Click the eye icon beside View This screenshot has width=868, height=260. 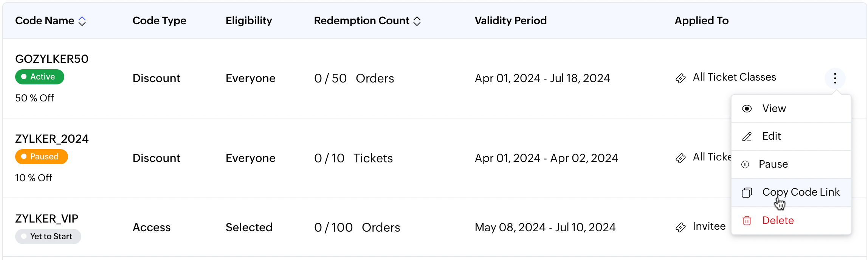point(747,109)
